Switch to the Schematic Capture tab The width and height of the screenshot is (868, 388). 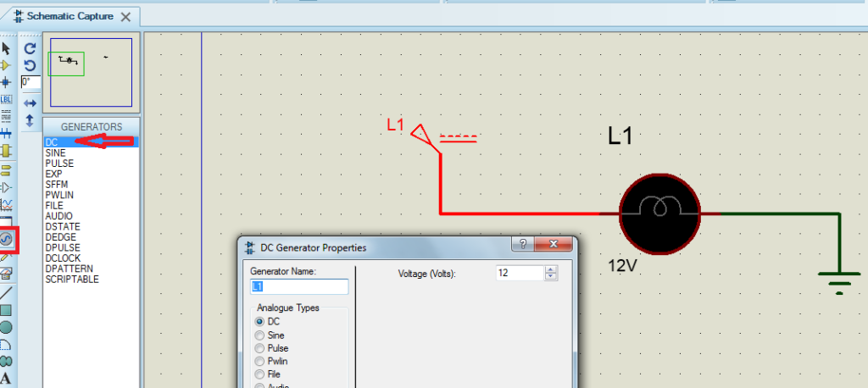(70, 16)
